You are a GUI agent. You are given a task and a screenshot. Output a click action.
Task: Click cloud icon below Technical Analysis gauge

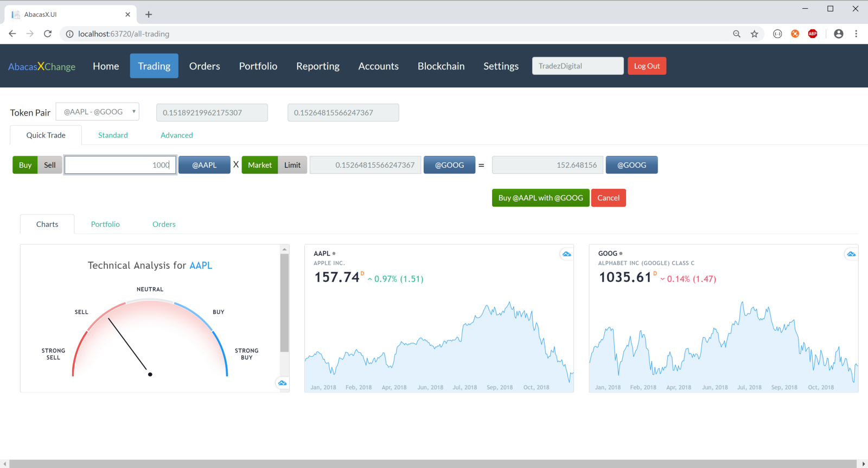click(x=282, y=383)
